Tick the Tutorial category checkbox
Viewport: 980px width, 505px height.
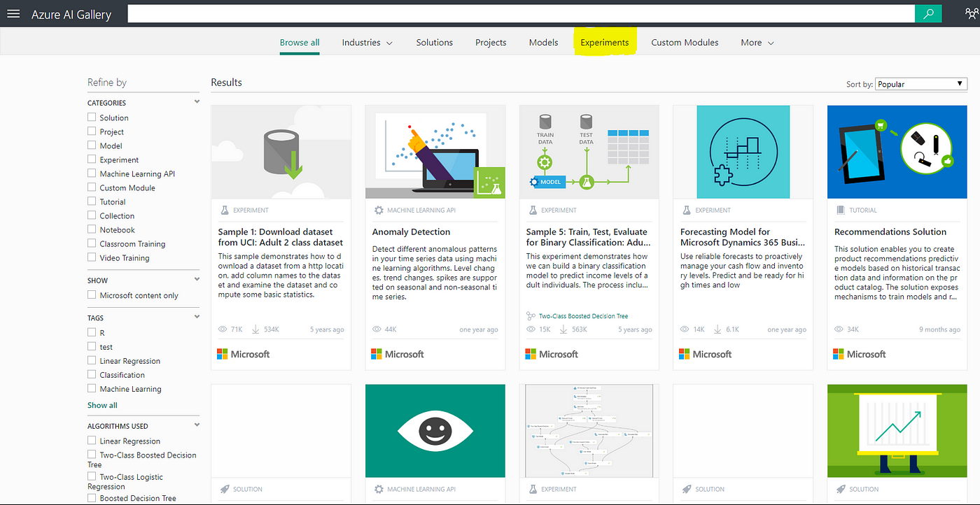pyautogui.click(x=92, y=201)
